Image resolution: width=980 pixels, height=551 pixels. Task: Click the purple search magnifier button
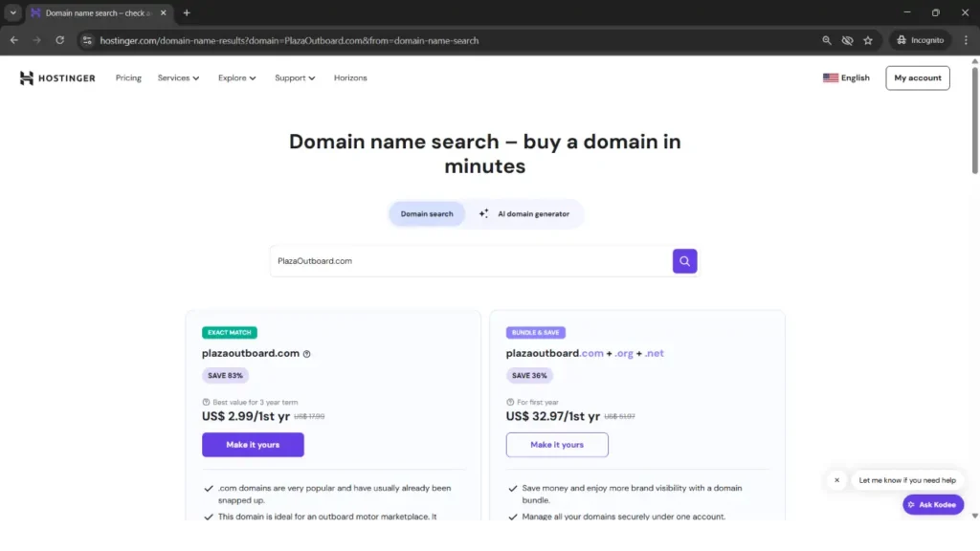(684, 261)
